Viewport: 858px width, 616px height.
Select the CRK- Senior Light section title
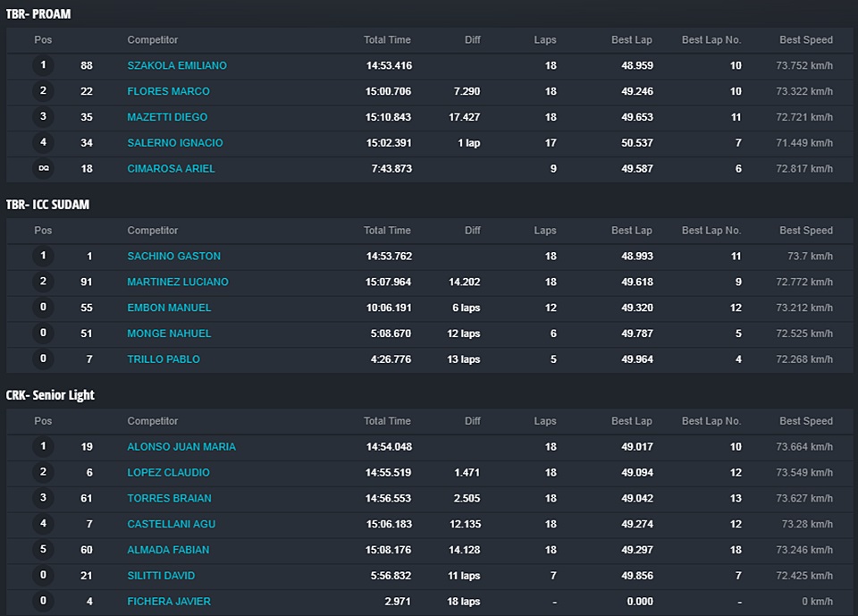tap(50, 395)
